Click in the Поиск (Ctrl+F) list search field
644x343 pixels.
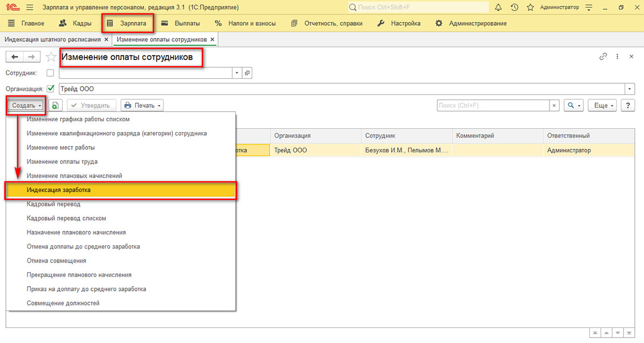493,106
